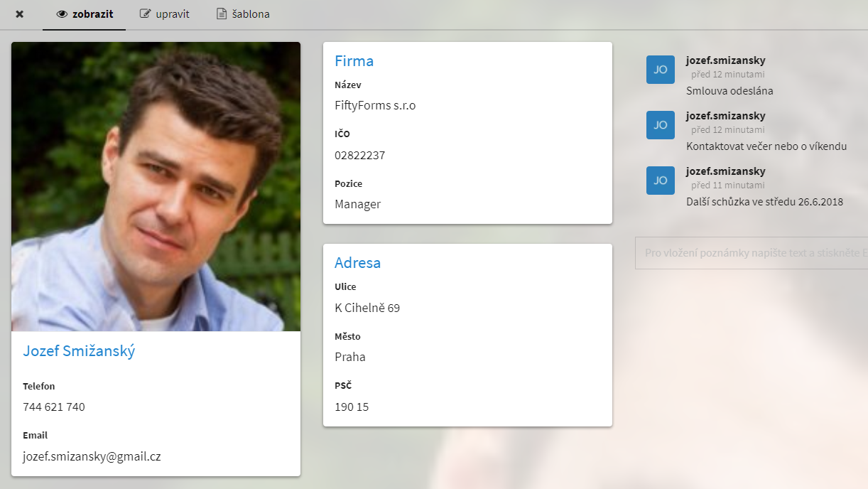
Task: Click JO avatar beside 'Další schůzka' note
Action: 660,181
